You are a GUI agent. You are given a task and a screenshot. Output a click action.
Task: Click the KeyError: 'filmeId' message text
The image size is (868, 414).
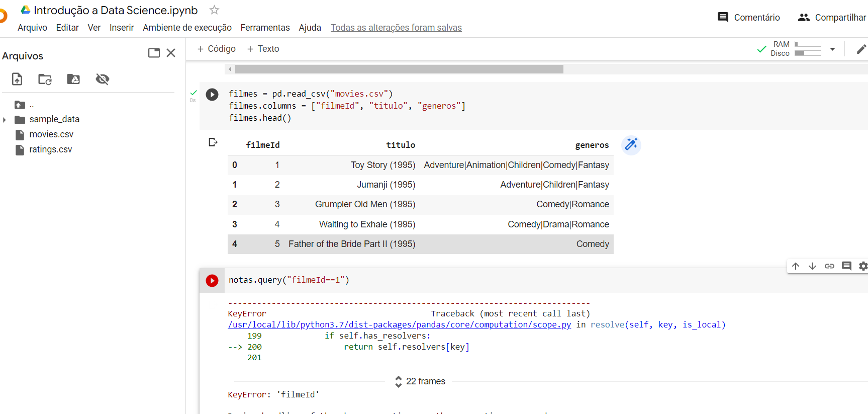[273, 395]
